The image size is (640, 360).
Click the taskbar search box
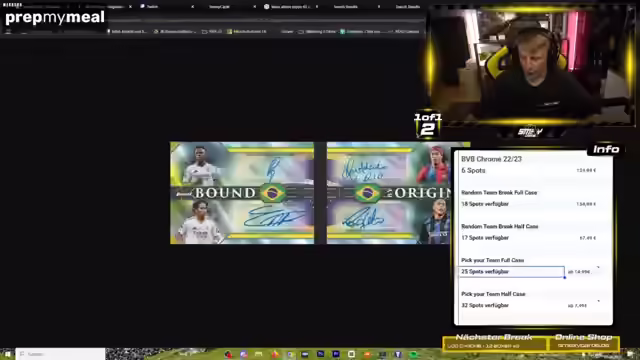[60, 354]
